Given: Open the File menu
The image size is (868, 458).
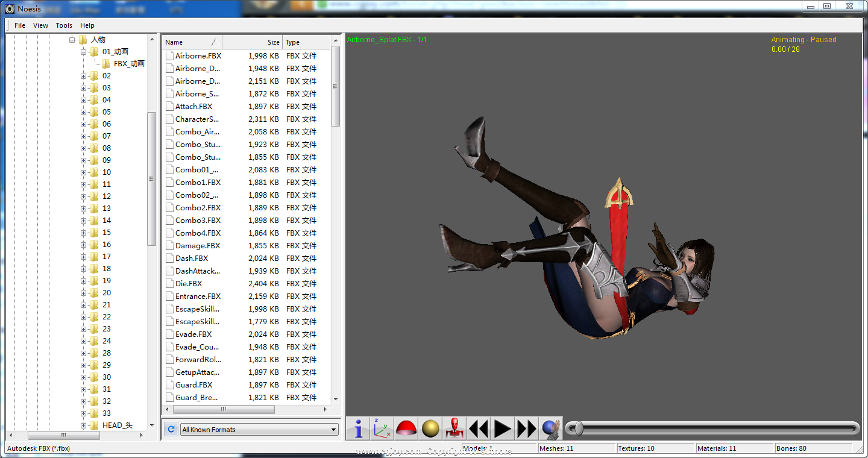Looking at the screenshot, I should click(20, 25).
